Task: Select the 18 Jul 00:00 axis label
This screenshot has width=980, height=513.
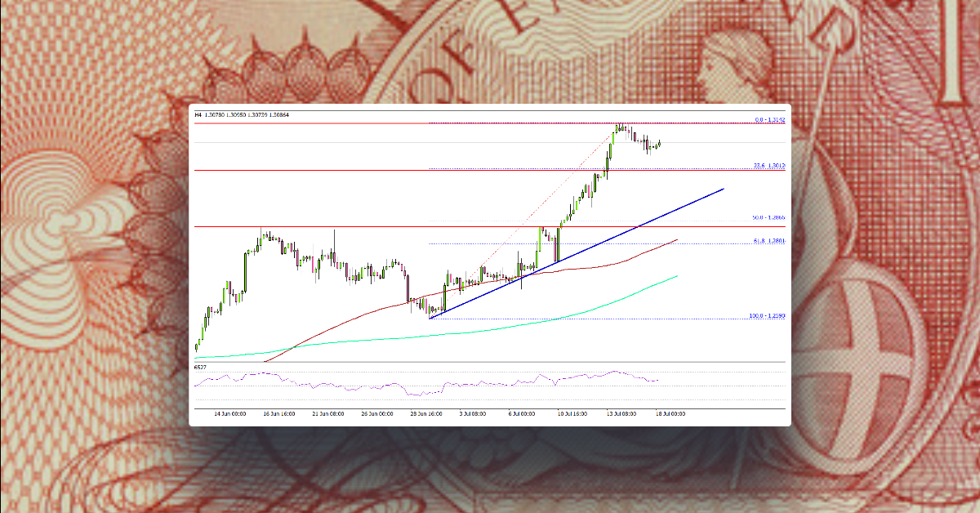Action: pos(669,413)
